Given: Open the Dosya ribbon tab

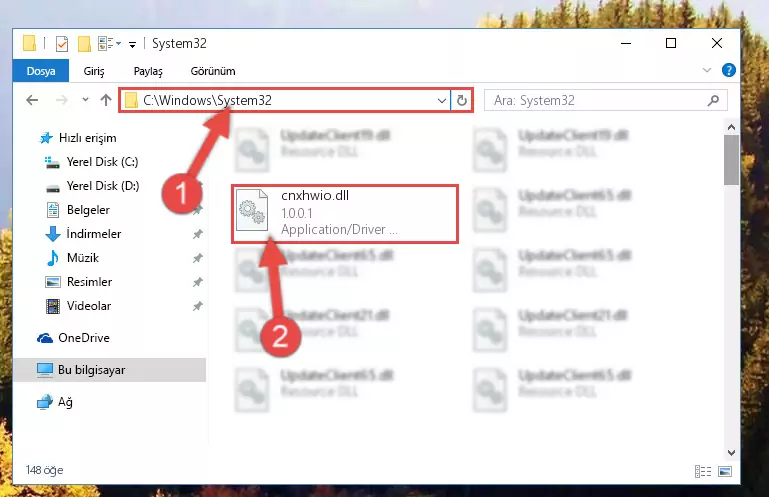Looking at the screenshot, I should pyautogui.click(x=41, y=71).
